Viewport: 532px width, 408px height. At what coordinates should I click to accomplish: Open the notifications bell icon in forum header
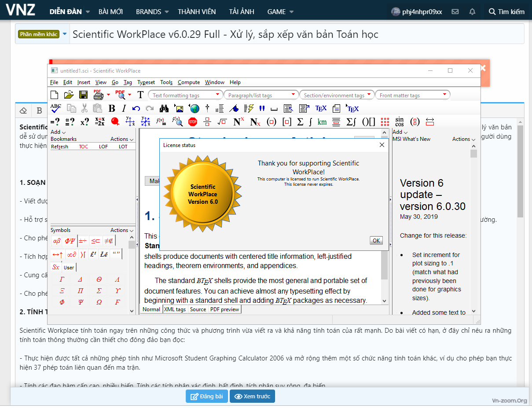(473, 11)
